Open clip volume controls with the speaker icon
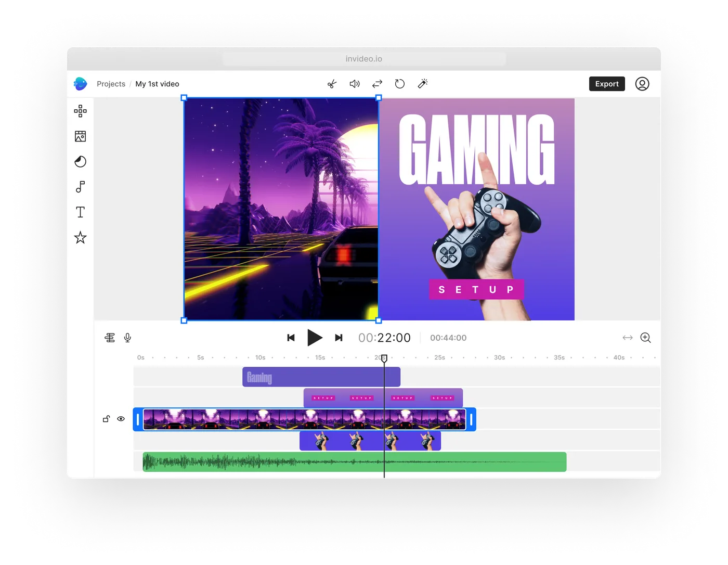This screenshot has height=565, width=728. click(354, 84)
